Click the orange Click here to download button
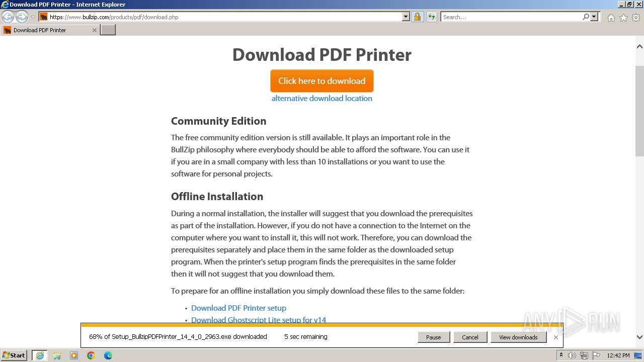The height and width of the screenshot is (362, 644). click(322, 81)
